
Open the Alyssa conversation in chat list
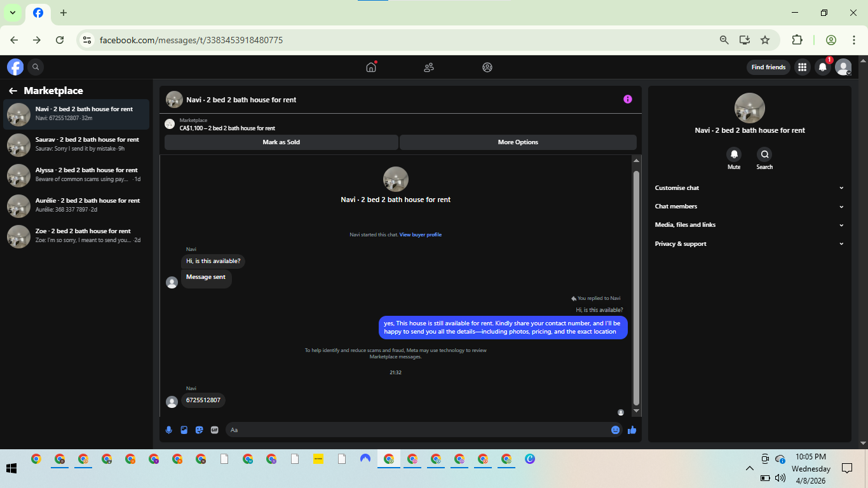tap(76, 175)
